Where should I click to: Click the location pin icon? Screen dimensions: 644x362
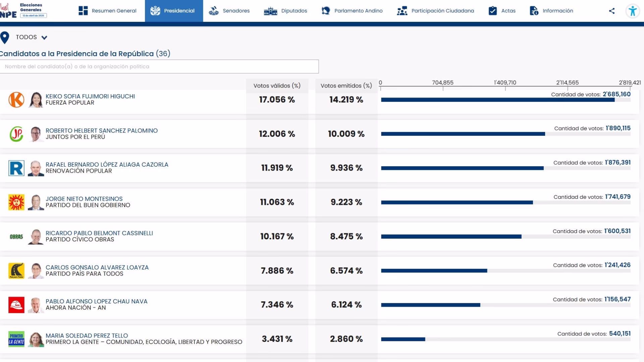click(5, 38)
